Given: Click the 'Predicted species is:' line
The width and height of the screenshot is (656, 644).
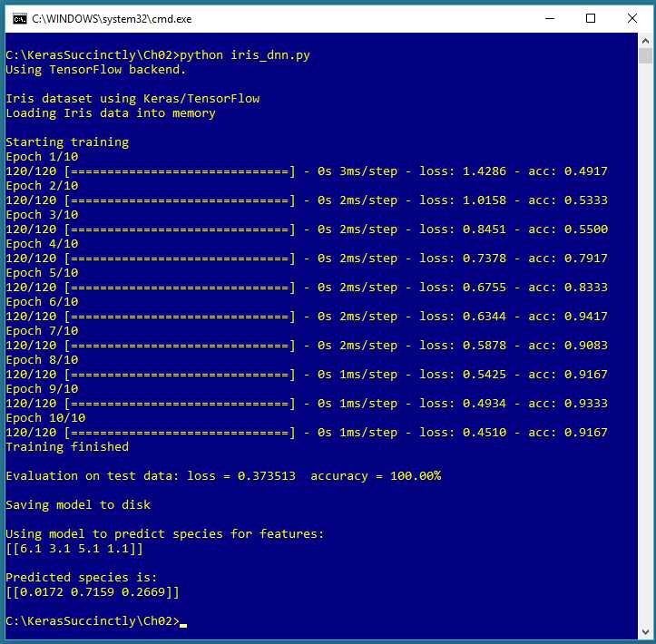Looking at the screenshot, I should [x=82, y=578].
